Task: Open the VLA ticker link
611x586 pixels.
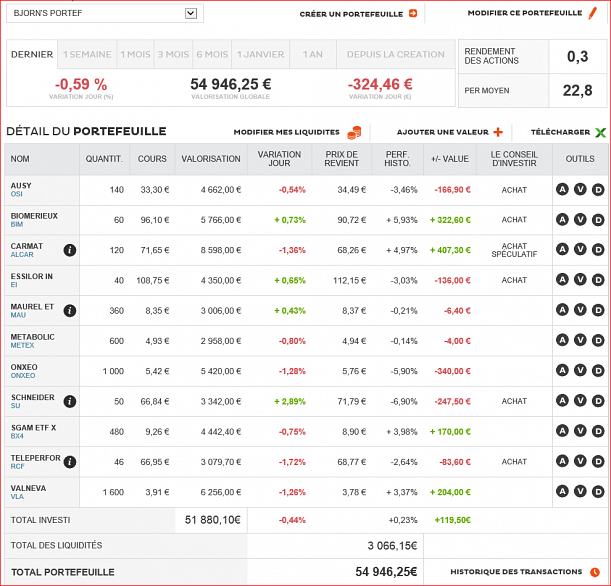Action: pos(17,497)
